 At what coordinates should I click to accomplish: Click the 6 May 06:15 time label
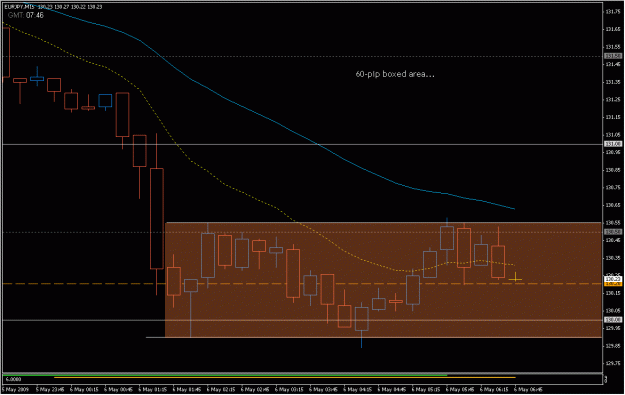(494, 389)
